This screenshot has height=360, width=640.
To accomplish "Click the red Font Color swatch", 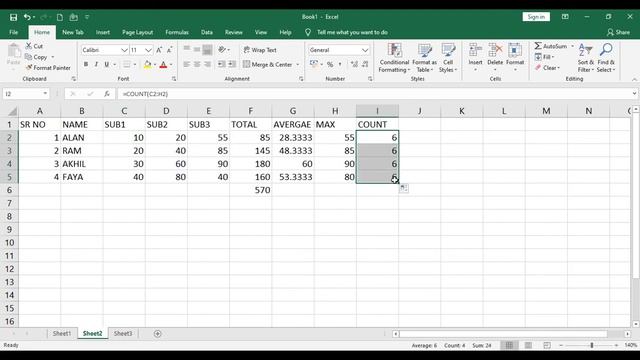I will click(x=164, y=64).
